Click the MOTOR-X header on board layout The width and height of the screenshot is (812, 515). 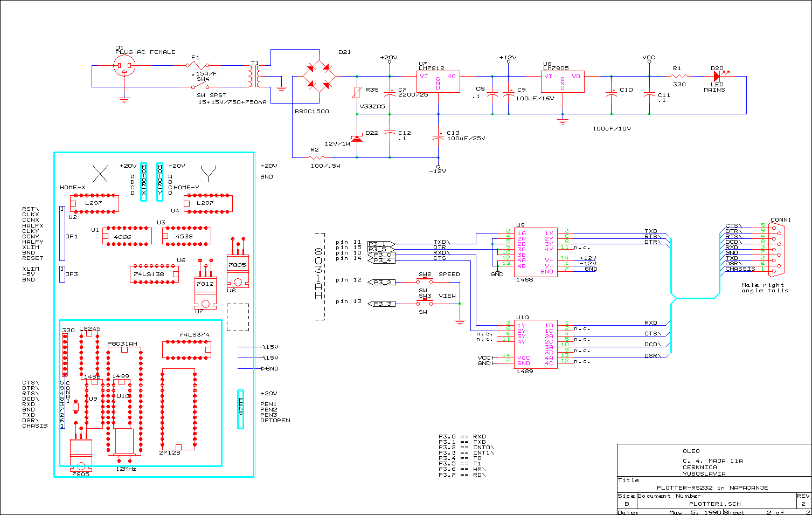pos(144,182)
